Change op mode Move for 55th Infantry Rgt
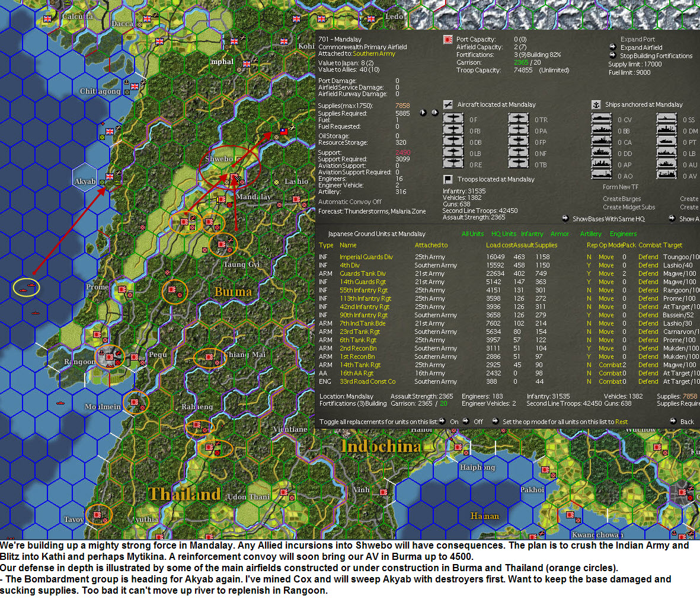Screen dimensions: 700x602 point(606,290)
